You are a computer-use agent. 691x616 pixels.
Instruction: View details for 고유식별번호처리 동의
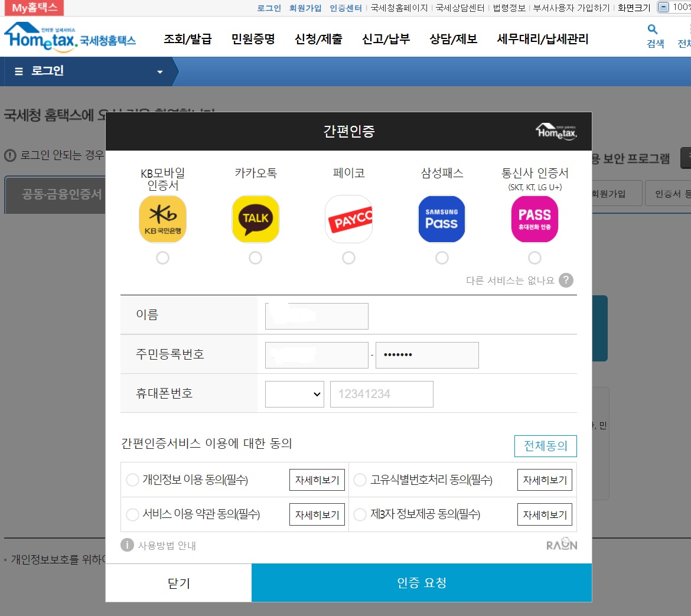[x=545, y=480]
